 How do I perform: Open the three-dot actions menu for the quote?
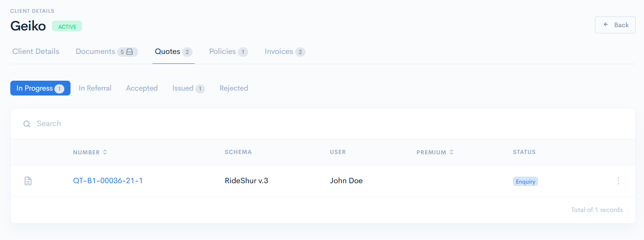[618, 181]
